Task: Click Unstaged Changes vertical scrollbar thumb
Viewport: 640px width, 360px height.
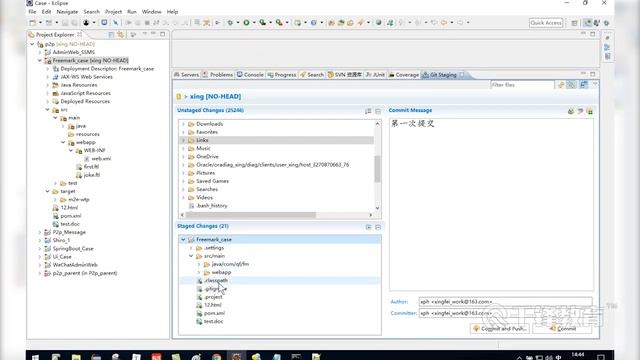Action: 377,169
